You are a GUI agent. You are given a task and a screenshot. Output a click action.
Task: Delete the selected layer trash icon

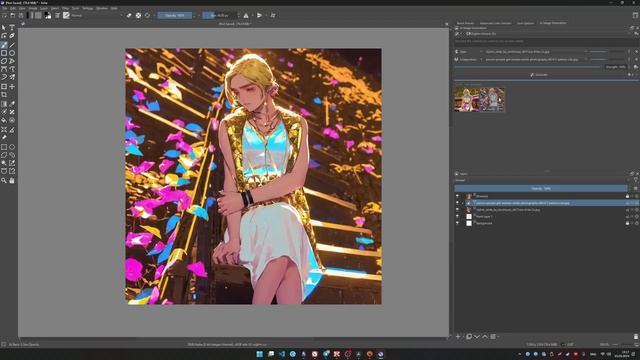[636, 337]
